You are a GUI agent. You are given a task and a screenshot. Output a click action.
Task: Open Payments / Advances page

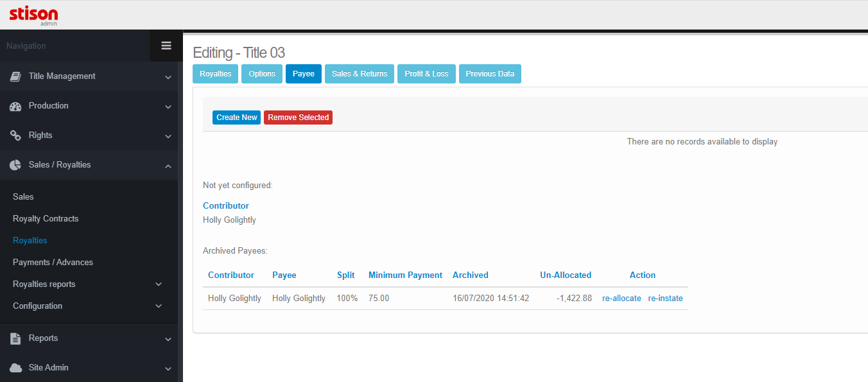[x=53, y=263]
